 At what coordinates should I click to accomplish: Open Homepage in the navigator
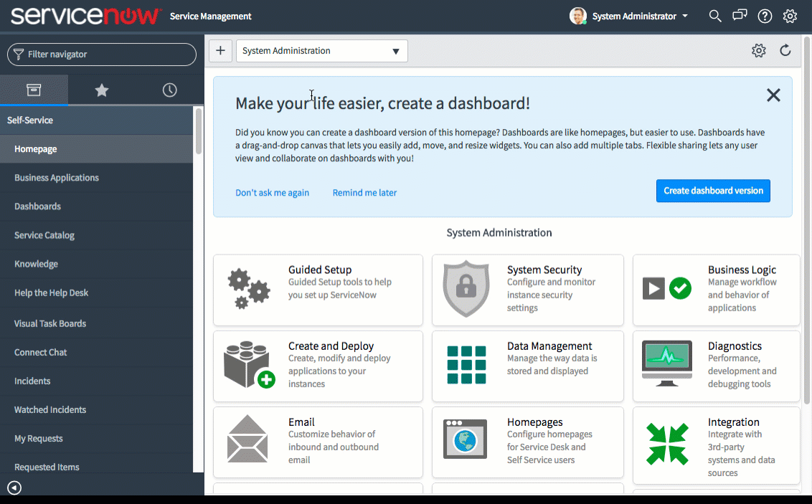click(96, 149)
